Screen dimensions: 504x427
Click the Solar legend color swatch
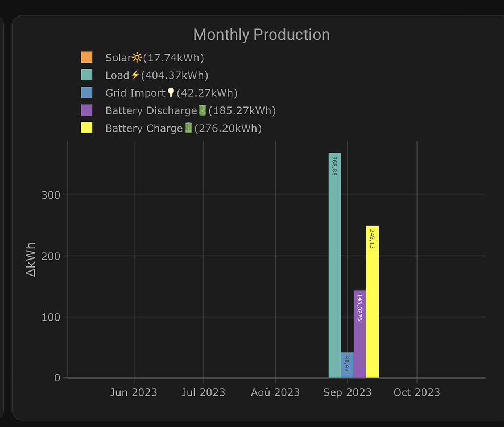pos(86,57)
